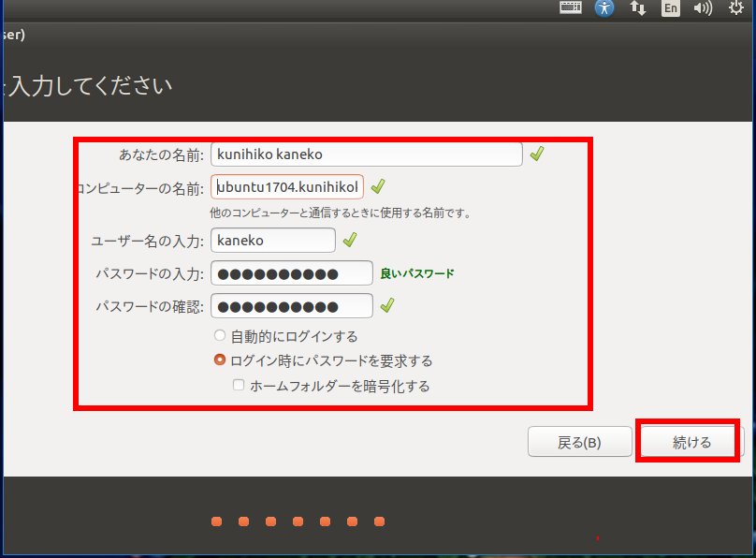Click the green checkmark beside kaneko username field
The image size is (756, 558).
coord(350,240)
